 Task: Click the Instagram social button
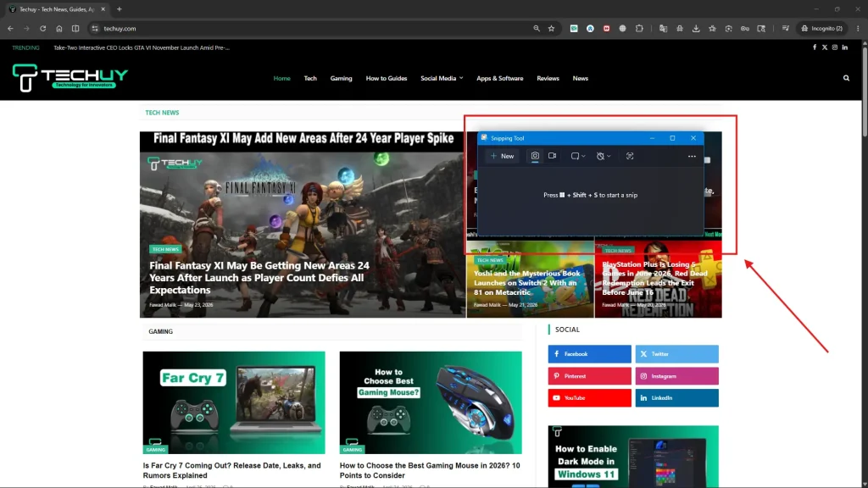(676, 376)
